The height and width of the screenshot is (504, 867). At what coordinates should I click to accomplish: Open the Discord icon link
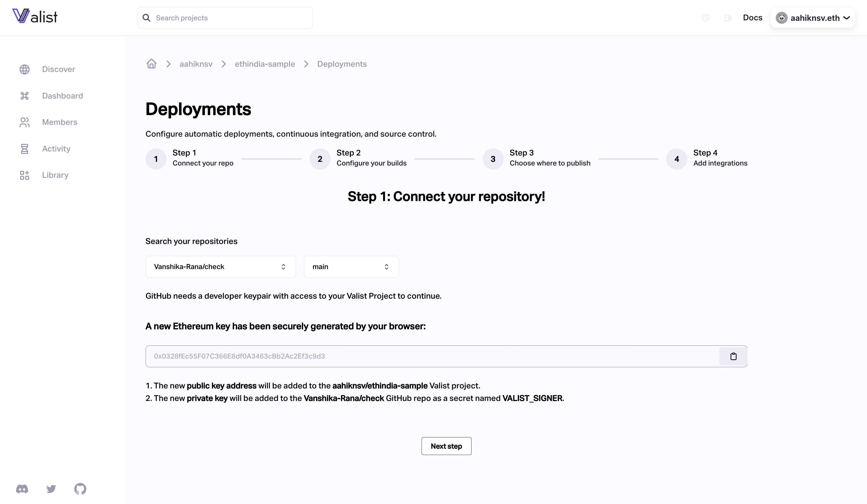pos(22,489)
